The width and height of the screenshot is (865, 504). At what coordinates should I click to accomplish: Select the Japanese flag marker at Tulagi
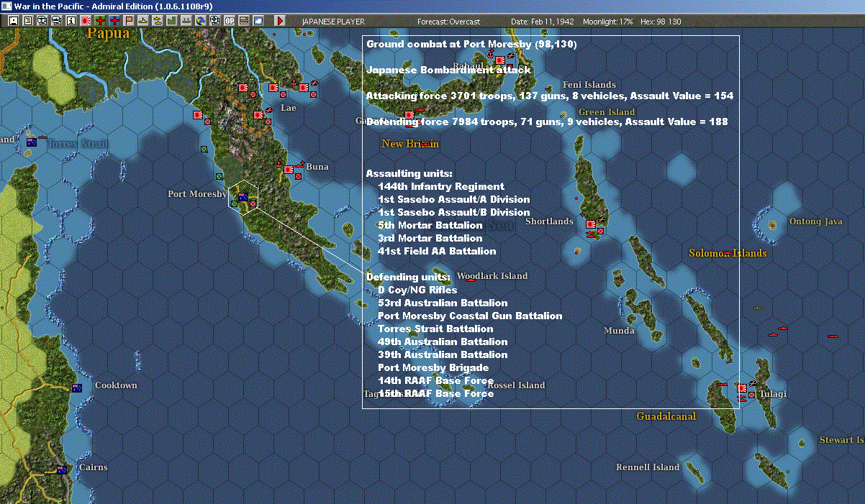pyautogui.click(x=741, y=388)
